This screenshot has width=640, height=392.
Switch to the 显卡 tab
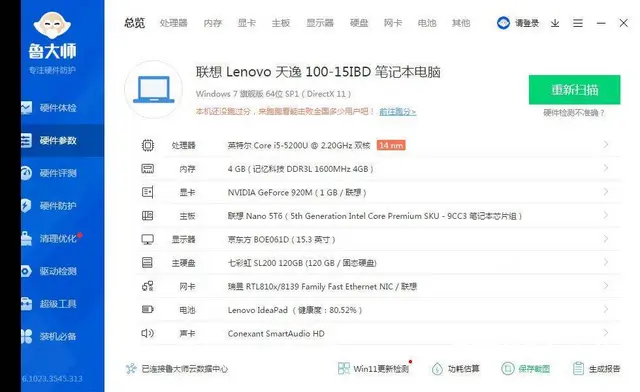point(247,23)
